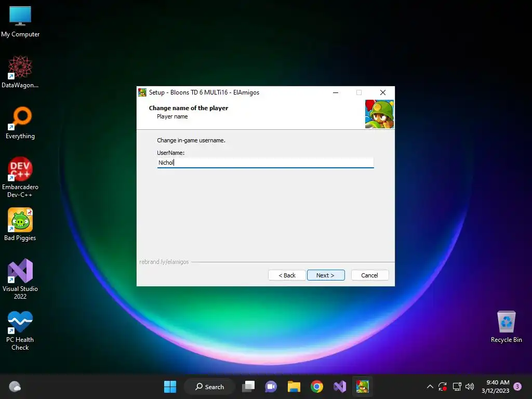Open PC Health Check shortcut

20,330
